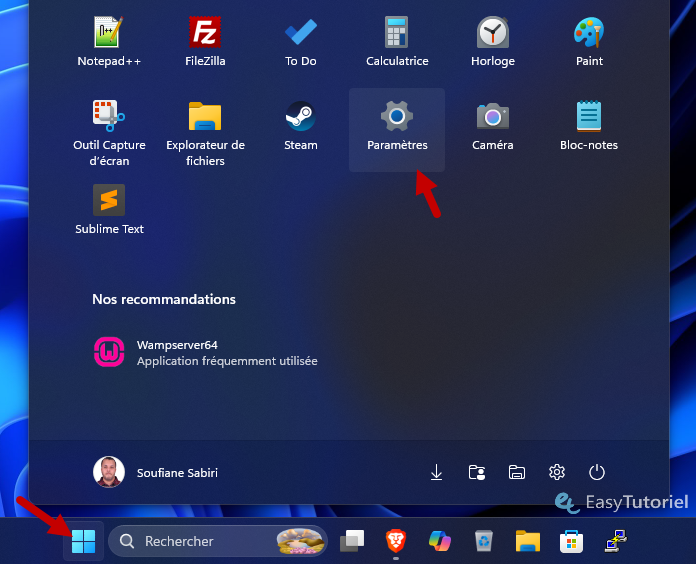Open Brave browser from the taskbar

coord(396,541)
